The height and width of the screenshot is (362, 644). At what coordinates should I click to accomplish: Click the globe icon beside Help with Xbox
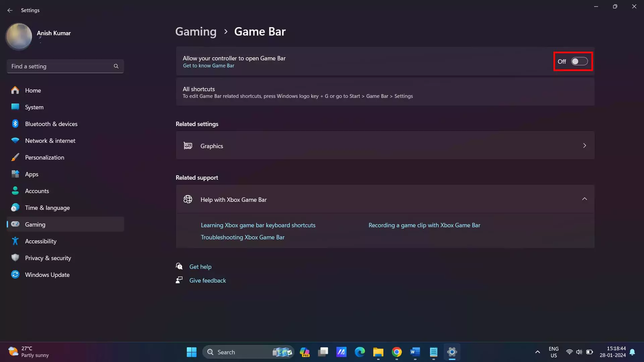click(x=188, y=199)
